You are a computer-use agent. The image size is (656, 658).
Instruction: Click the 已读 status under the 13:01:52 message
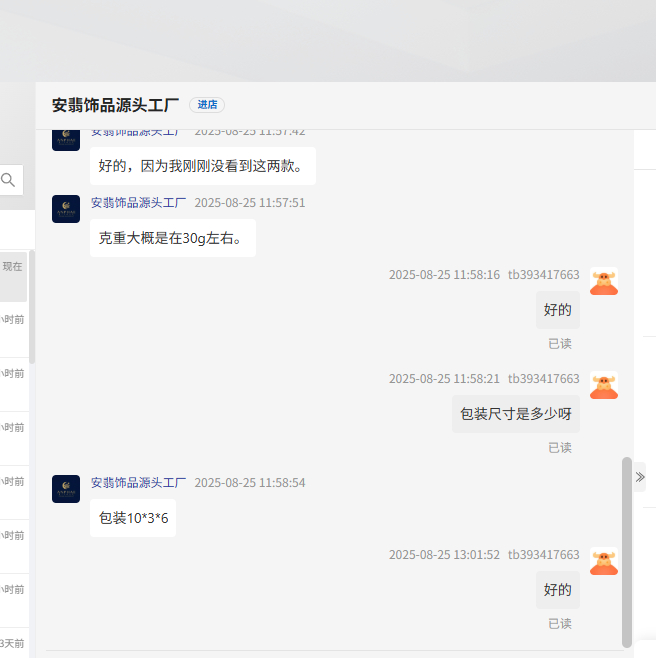(x=559, y=623)
